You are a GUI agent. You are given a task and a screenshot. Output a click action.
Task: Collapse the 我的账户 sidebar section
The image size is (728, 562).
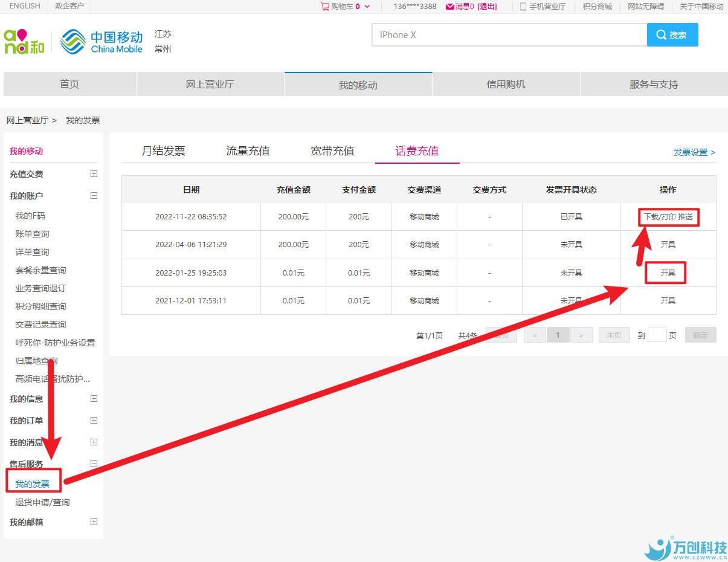click(94, 196)
